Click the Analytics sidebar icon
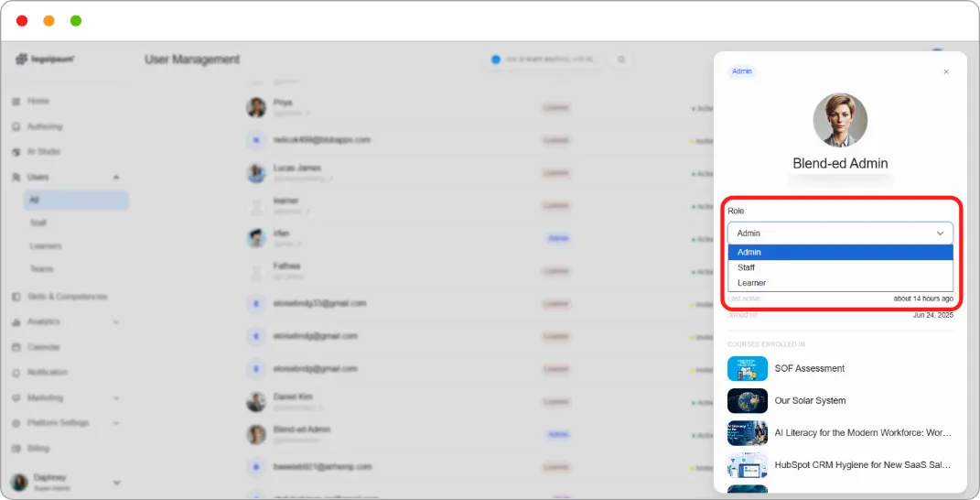The width and height of the screenshot is (980, 500). pos(16,321)
